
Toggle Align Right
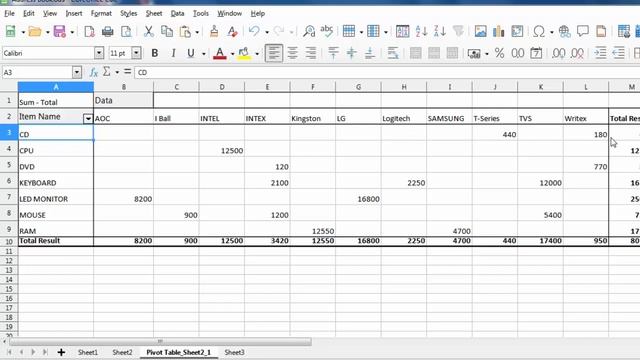311,53
